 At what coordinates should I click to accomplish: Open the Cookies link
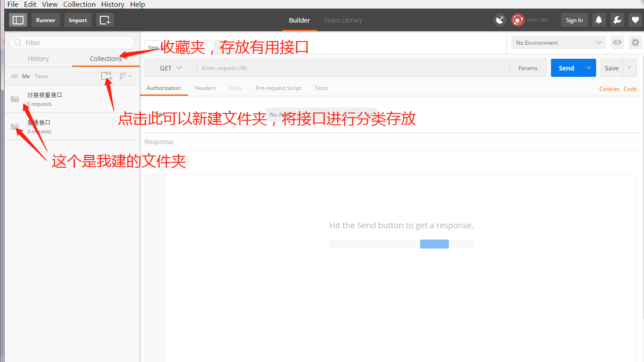point(609,89)
